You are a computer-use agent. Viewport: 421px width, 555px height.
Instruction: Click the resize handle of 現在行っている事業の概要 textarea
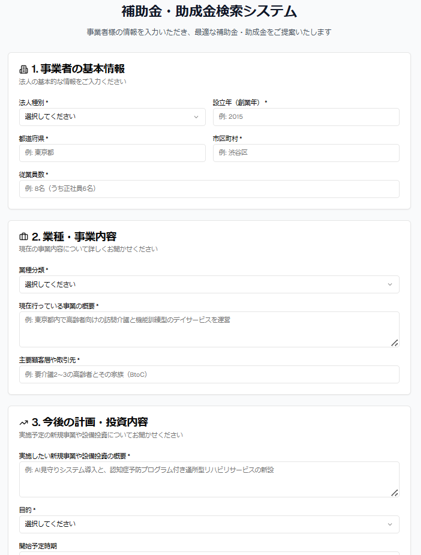tap(394, 343)
